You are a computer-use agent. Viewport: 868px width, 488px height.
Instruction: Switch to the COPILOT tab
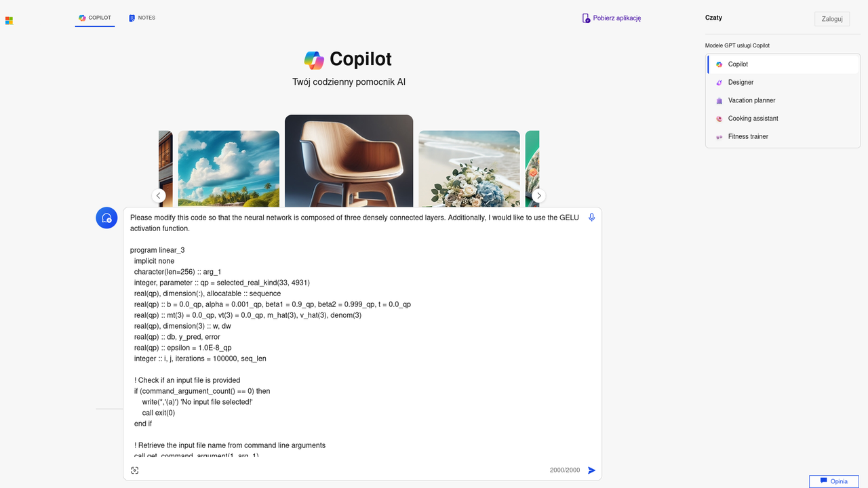[x=95, y=18]
